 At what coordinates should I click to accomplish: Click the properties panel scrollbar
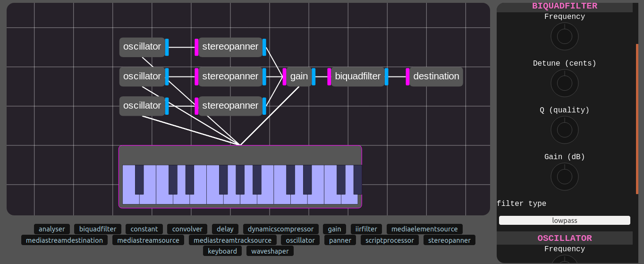pyautogui.click(x=637, y=119)
